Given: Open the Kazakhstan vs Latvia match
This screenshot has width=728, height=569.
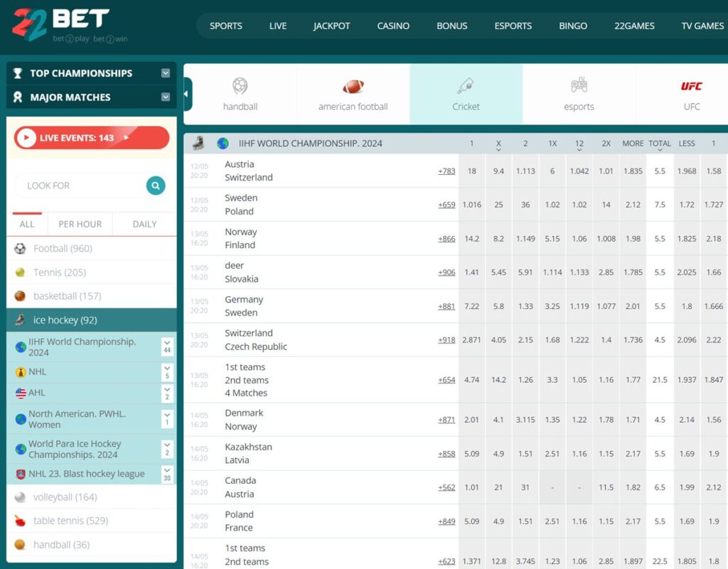Looking at the screenshot, I should click(248, 453).
